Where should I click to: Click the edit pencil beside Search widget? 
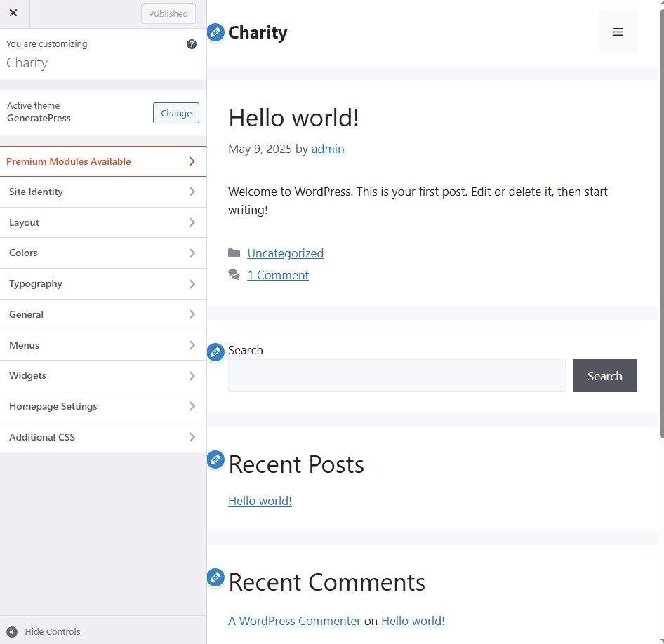coord(215,352)
